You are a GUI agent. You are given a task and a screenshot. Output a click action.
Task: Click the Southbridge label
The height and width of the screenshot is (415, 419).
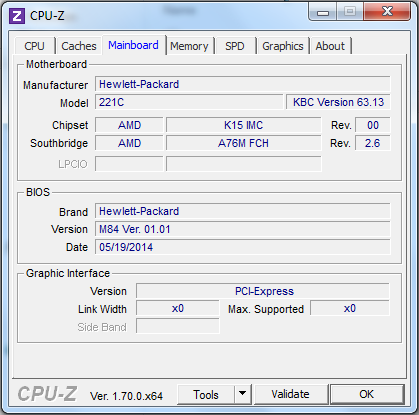tap(59, 143)
